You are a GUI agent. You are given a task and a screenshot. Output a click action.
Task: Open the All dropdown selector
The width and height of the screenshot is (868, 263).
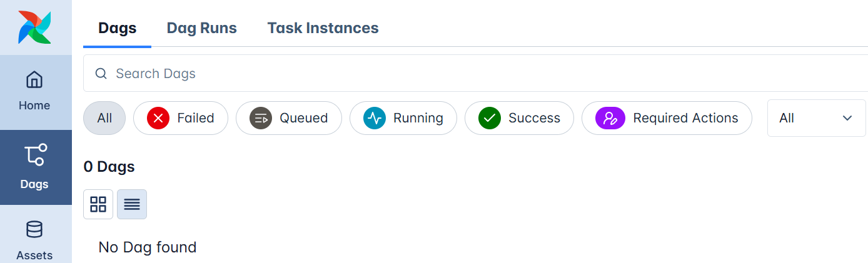807,118
